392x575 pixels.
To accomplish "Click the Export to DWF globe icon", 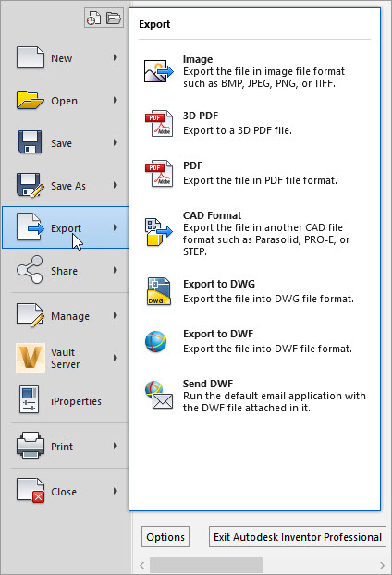I will [156, 341].
